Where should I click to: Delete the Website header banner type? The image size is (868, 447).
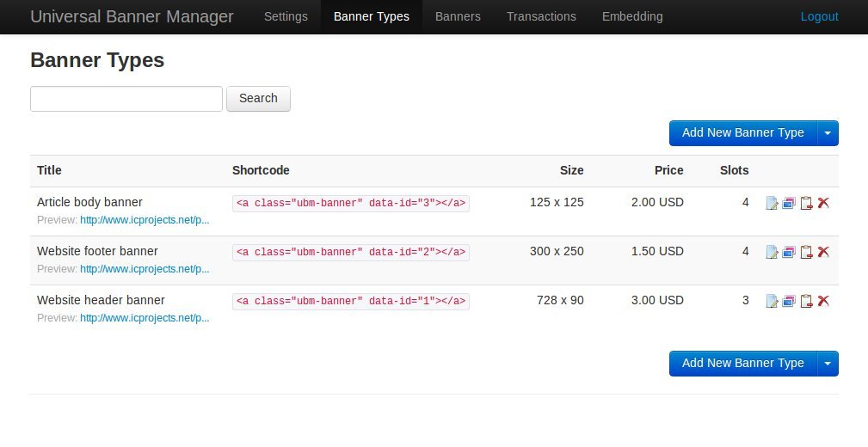click(823, 302)
